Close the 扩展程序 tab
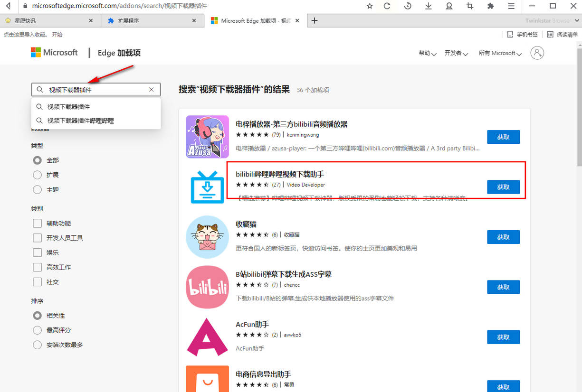This screenshot has width=582, height=392. (x=194, y=20)
